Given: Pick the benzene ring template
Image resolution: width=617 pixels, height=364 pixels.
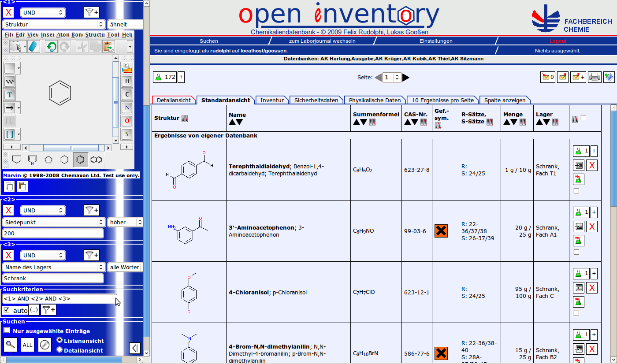Looking at the screenshot, I should click(80, 160).
